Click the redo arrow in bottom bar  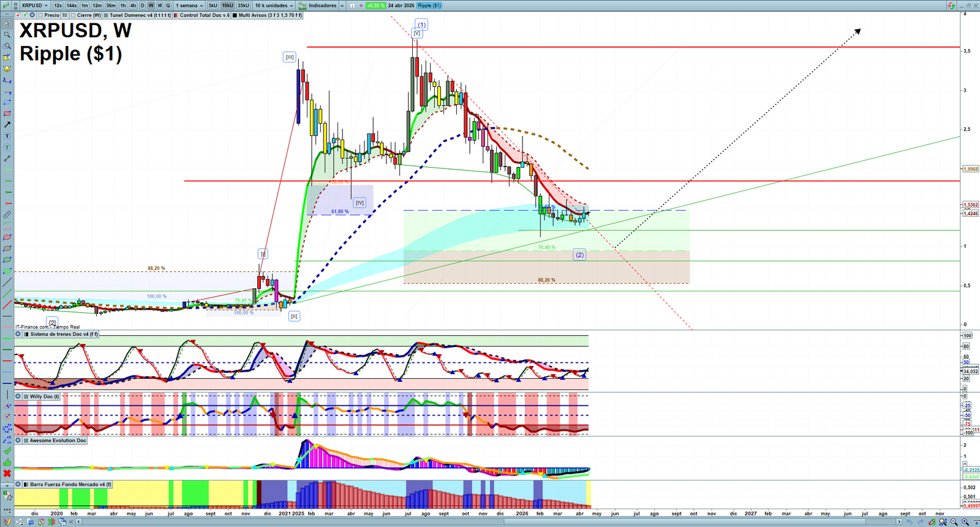tap(920, 522)
